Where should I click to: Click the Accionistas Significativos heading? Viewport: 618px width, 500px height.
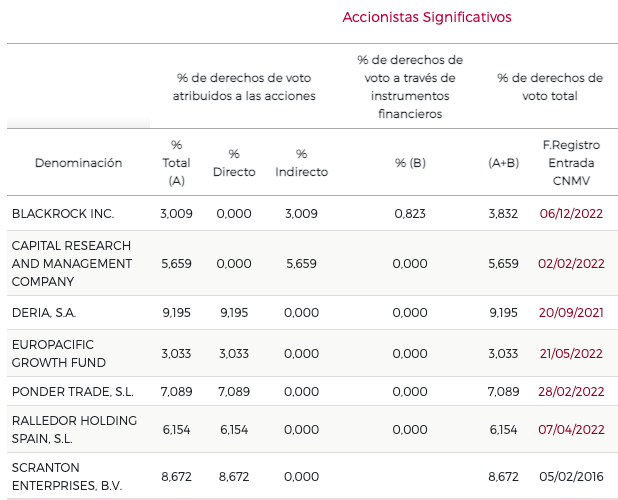427,17
